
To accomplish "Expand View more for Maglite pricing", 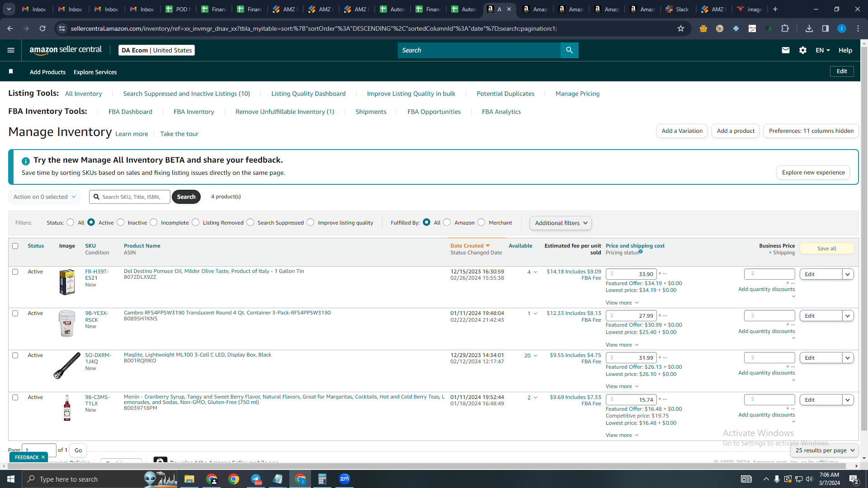I will (x=622, y=387).
